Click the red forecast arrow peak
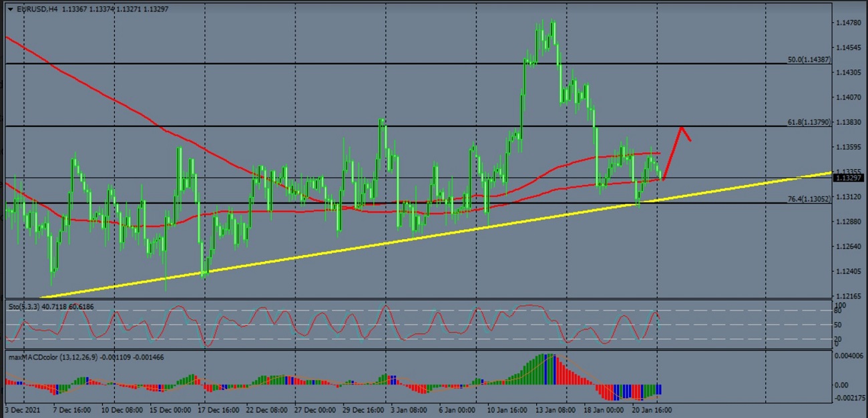 [682, 127]
